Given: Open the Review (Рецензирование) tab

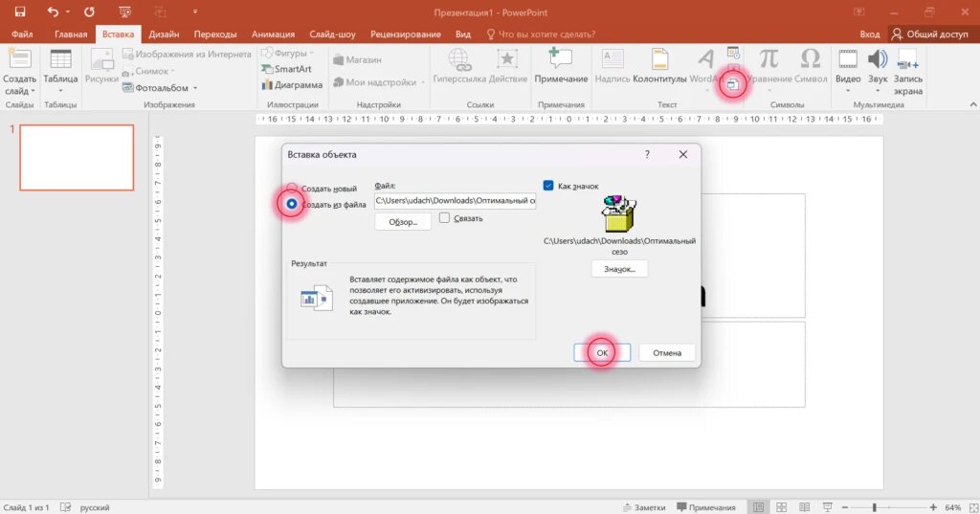Looking at the screenshot, I should point(406,34).
